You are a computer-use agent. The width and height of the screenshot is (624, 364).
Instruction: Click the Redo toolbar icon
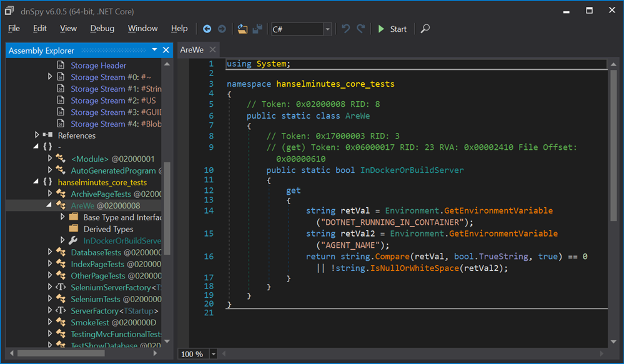360,29
